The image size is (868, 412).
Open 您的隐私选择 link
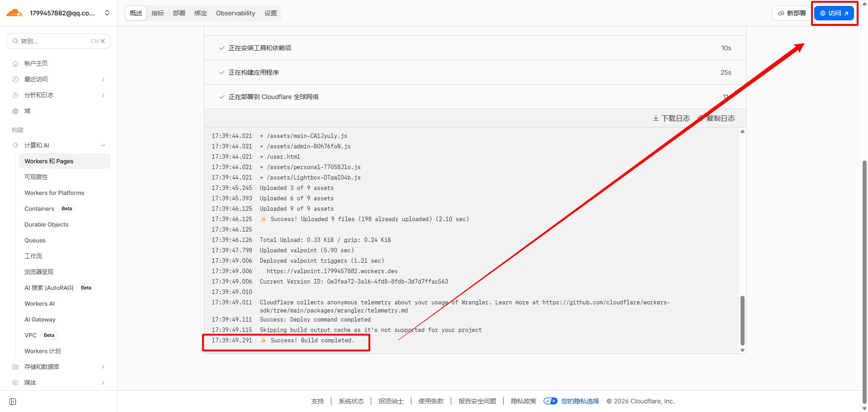(x=580, y=401)
